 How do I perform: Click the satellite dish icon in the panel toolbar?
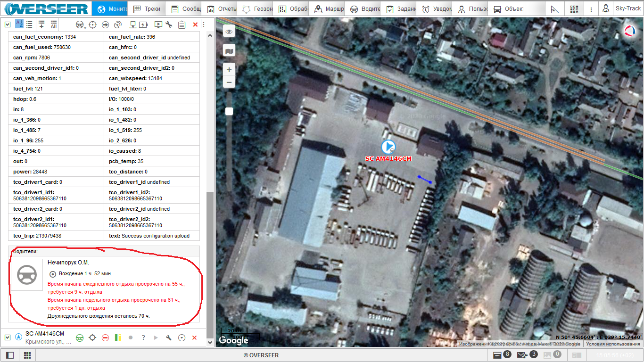coord(118,25)
